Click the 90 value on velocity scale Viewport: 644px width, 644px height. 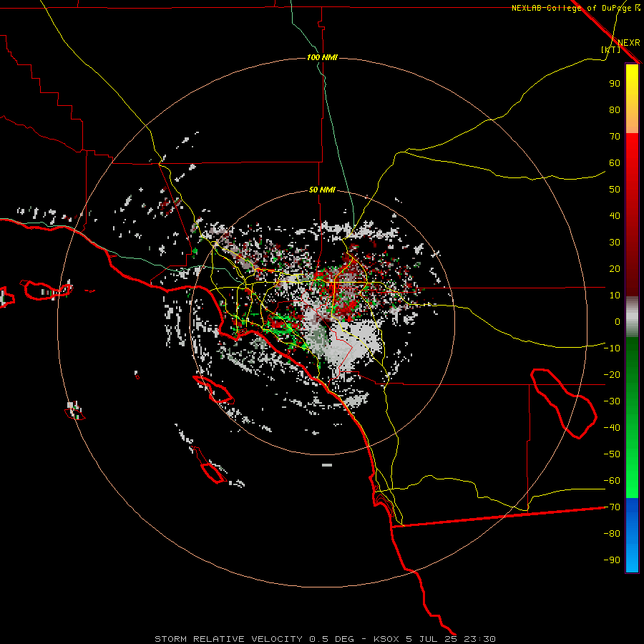[x=615, y=84]
